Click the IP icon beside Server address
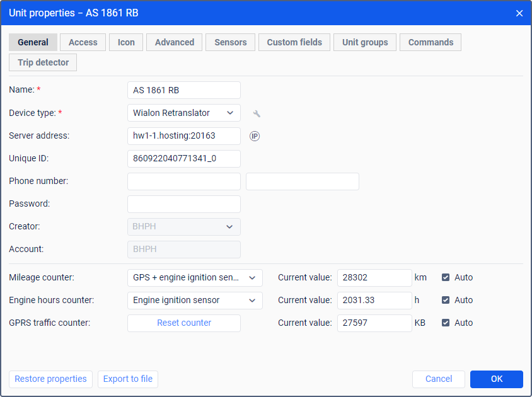Image resolution: width=532 pixels, height=397 pixels. pyautogui.click(x=255, y=136)
